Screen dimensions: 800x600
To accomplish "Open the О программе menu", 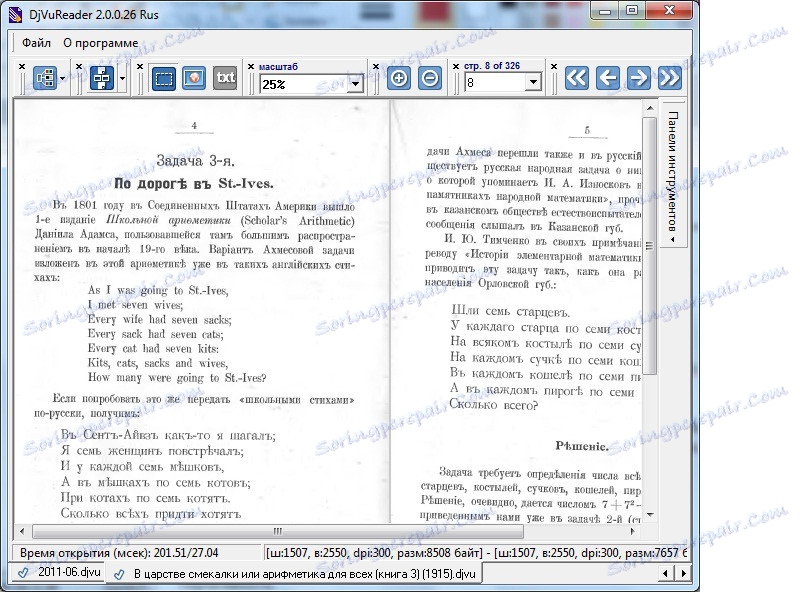I will pos(101,43).
